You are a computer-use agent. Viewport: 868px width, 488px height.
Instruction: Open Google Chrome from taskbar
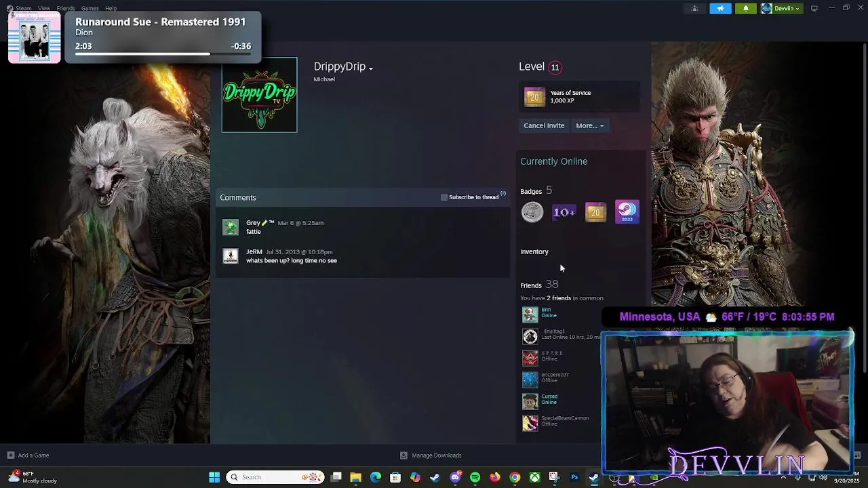point(515,477)
